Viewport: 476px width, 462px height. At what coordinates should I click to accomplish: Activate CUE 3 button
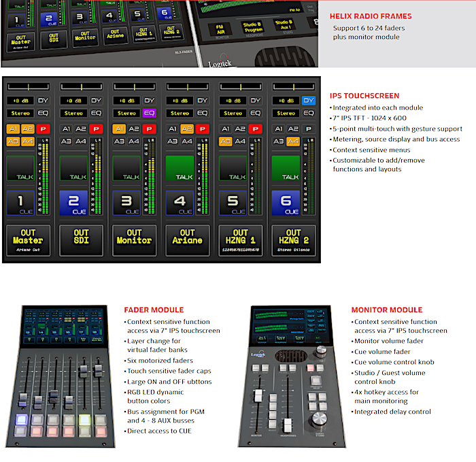[126, 203]
